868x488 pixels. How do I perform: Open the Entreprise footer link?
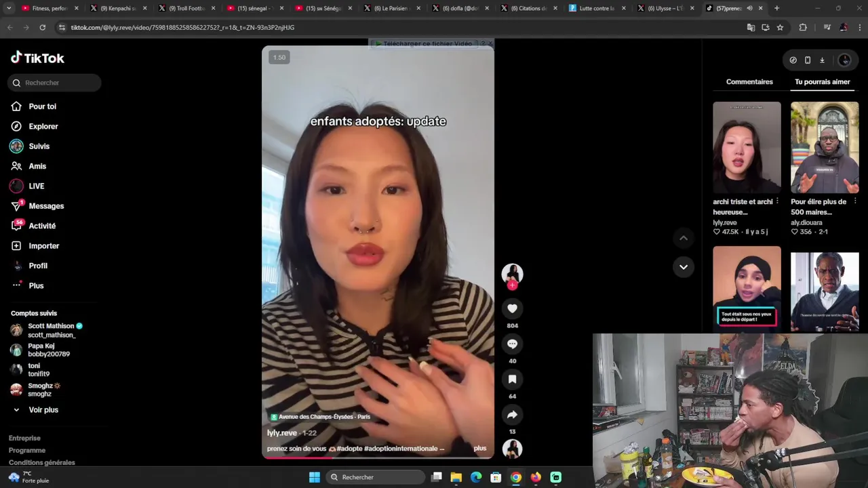(24, 438)
